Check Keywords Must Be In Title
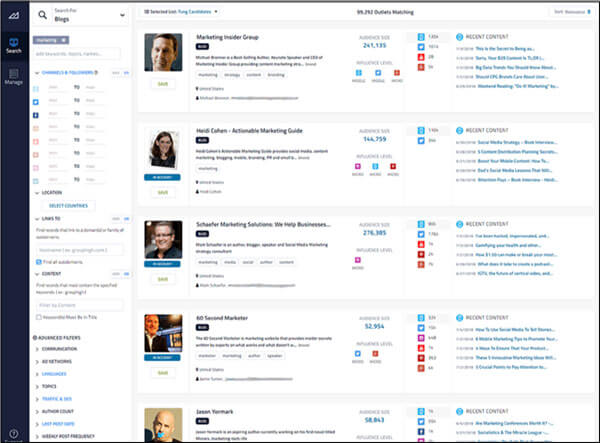 [x=39, y=317]
